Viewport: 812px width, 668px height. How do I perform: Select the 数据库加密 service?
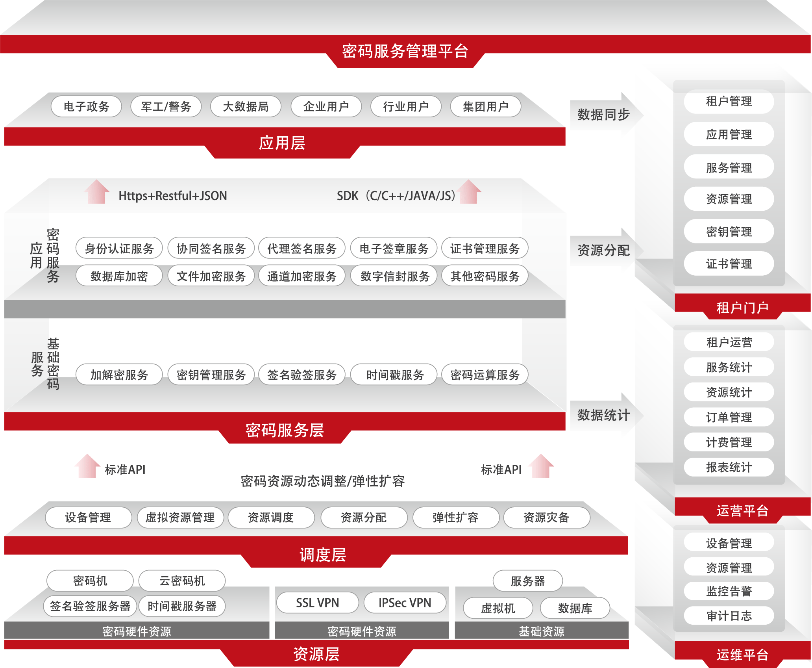click(119, 276)
